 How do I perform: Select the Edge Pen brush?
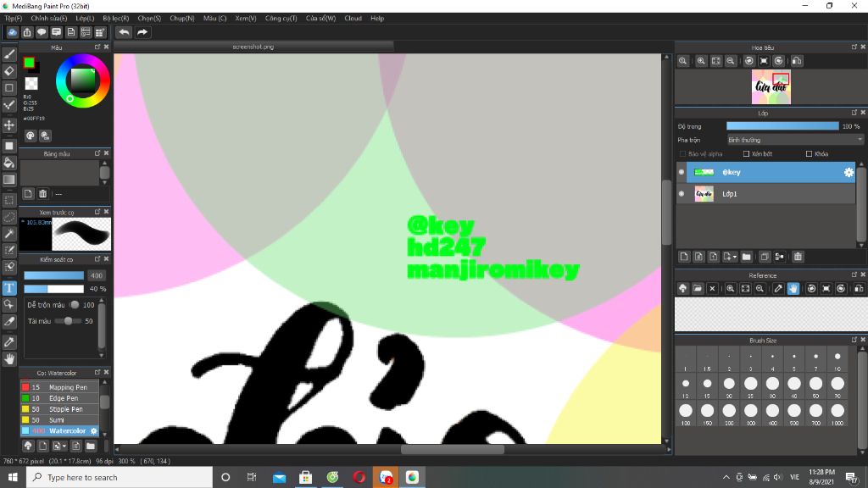click(60, 398)
